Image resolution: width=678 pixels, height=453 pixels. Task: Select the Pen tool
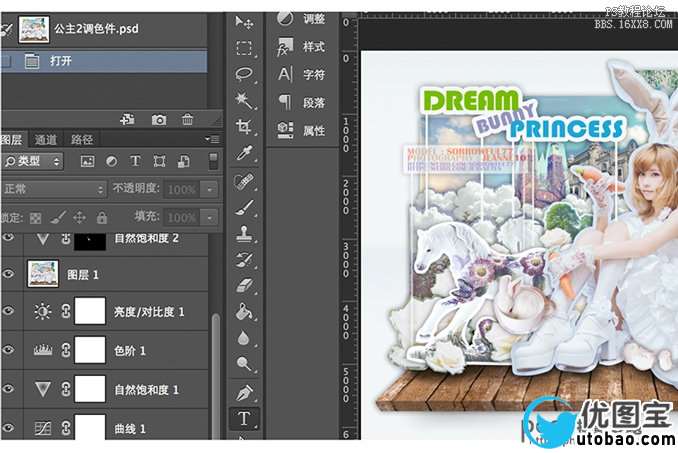(244, 392)
